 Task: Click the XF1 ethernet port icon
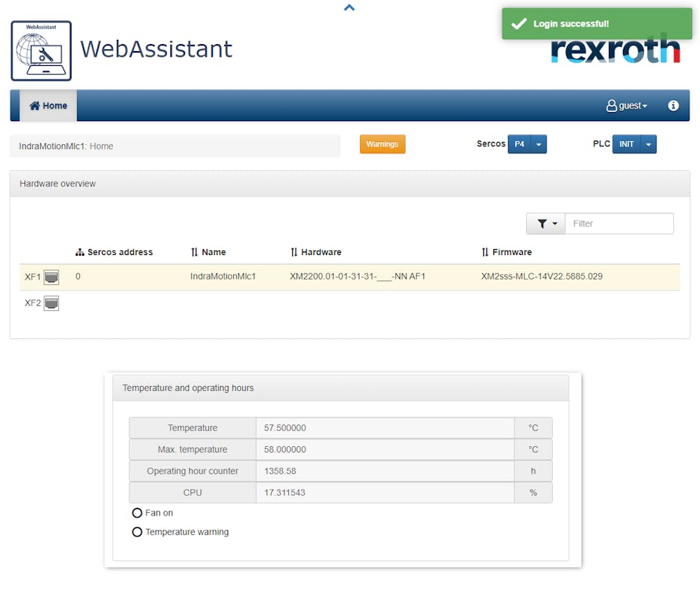point(51,277)
